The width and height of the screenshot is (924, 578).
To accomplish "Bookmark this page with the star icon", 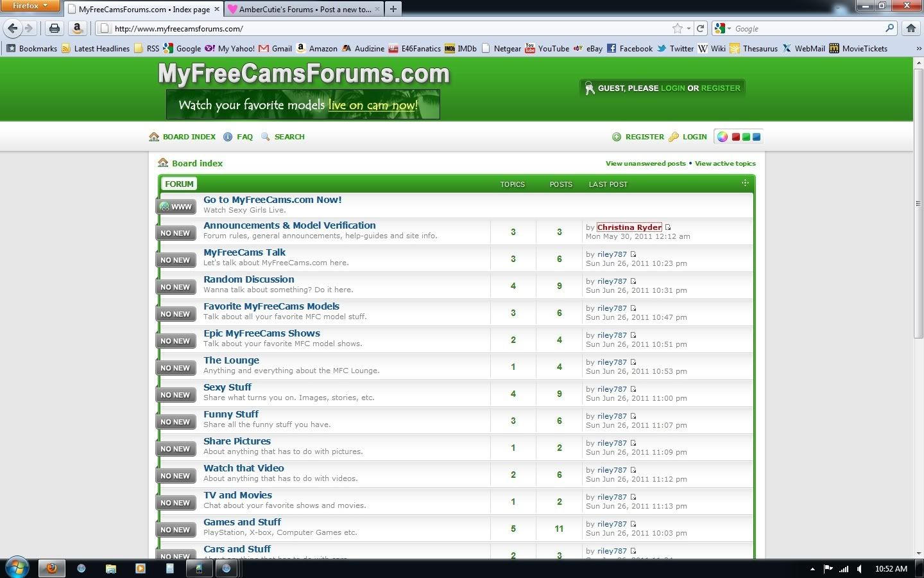I will [x=678, y=28].
